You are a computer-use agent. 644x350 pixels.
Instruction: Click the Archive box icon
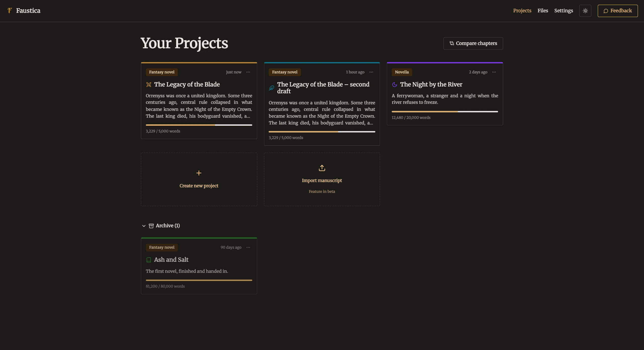click(x=151, y=226)
